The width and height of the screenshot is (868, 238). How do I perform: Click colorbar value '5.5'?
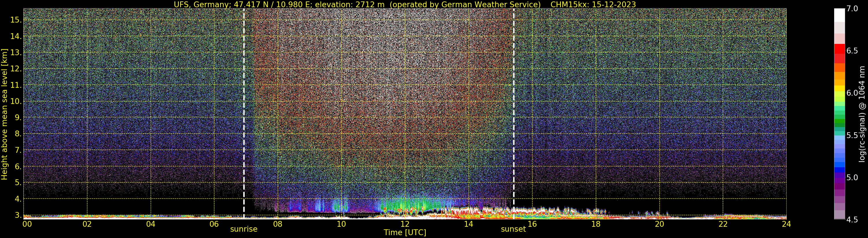click(x=852, y=135)
